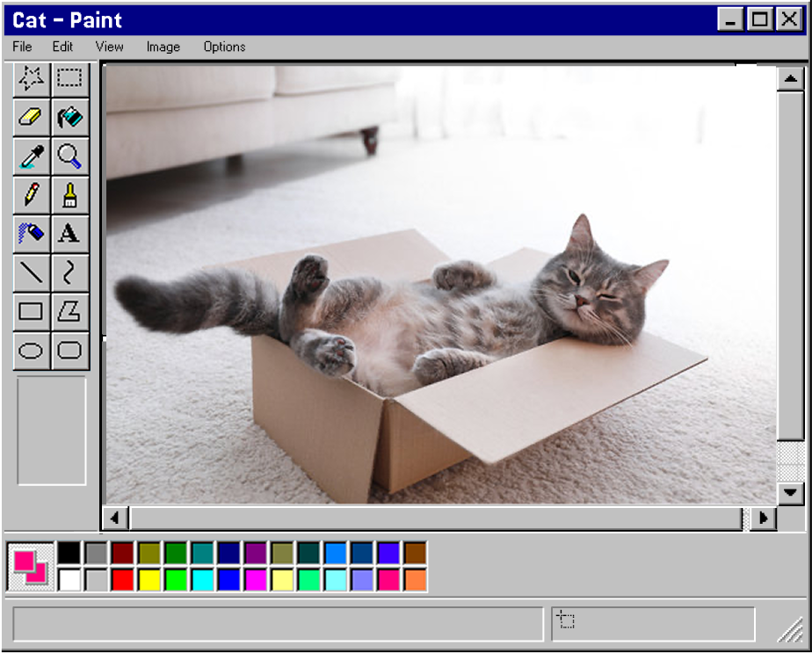
Task: Select the Curve line tool
Action: 69,272
